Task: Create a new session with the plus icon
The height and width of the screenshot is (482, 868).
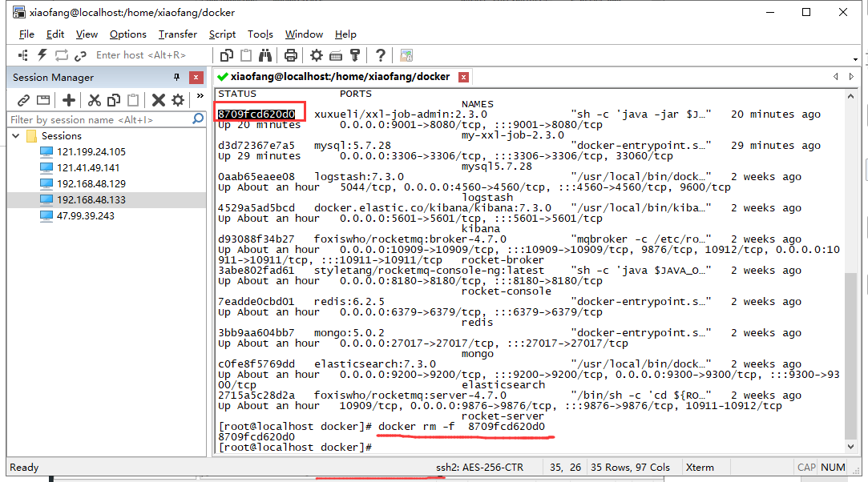Action: 67,99
